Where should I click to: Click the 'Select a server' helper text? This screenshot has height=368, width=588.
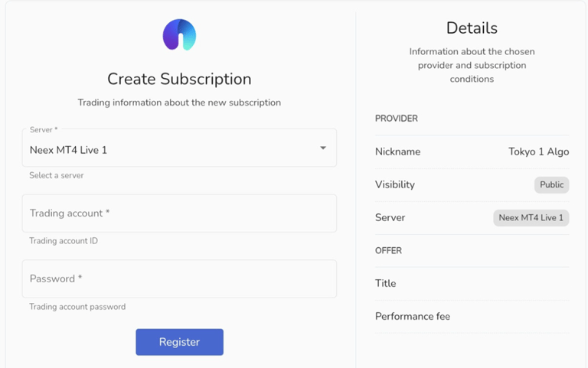pos(57,175)
